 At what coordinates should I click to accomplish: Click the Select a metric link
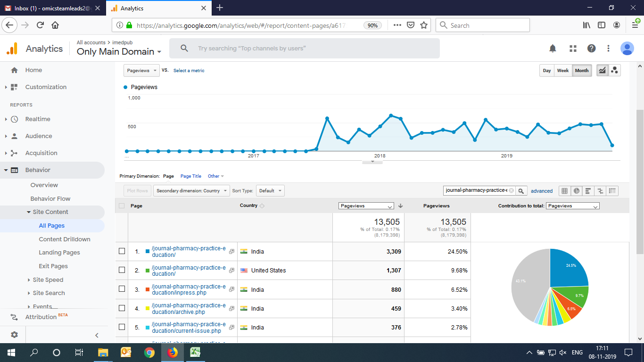189,71
